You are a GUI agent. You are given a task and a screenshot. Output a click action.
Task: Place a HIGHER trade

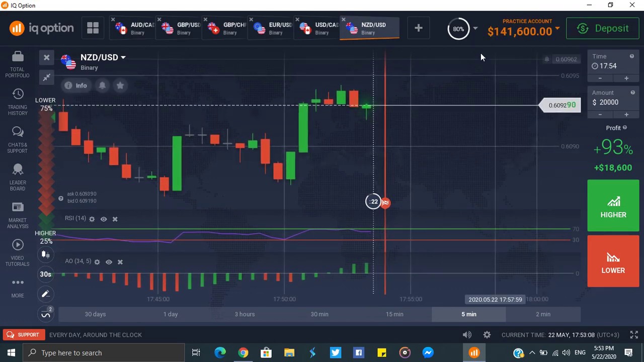[613, 206]
